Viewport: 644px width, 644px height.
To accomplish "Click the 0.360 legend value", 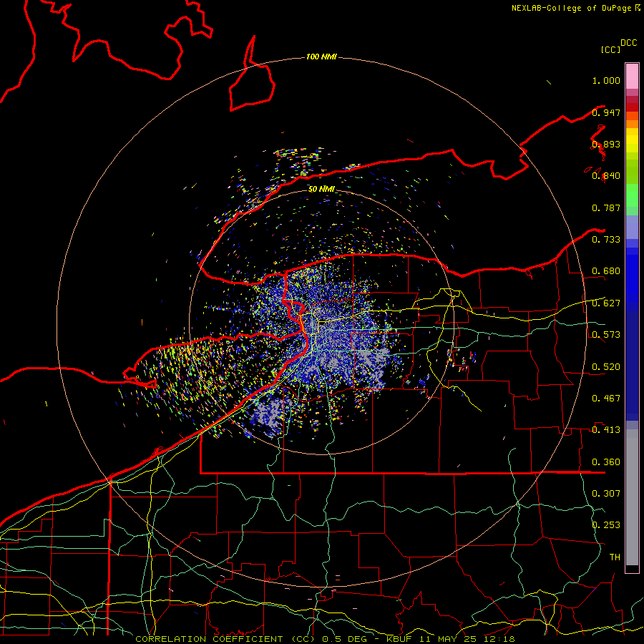I will [606, 462].
